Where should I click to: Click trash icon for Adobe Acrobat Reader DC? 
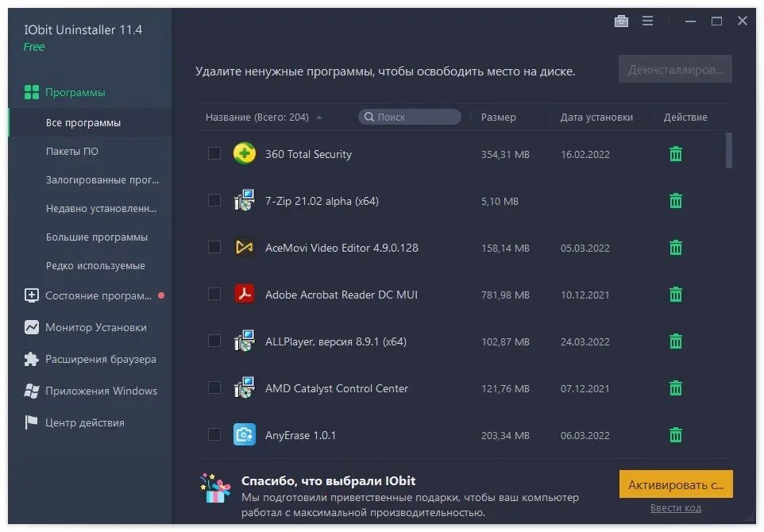click(676, 295)
